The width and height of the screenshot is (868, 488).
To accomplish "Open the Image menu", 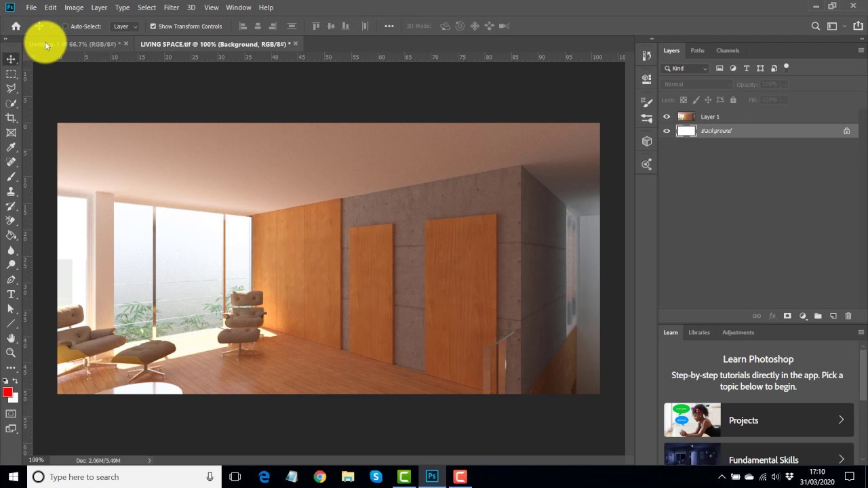I will click(x=74, y=7).
